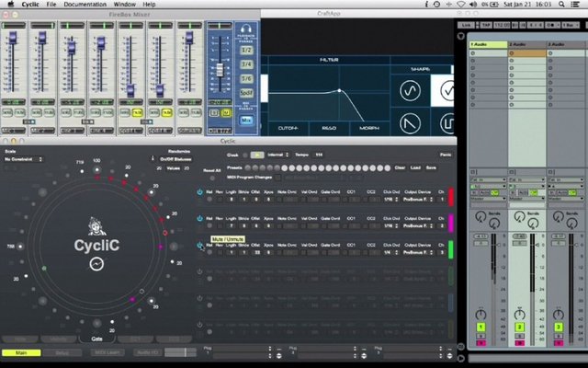Select the last preset slot circle
The width and height of the screenshot is (588, 368).
[388, 167]
